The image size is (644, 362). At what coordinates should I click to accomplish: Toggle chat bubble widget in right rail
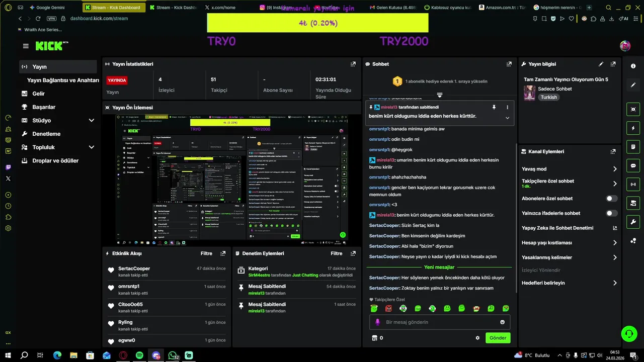[x=633, y=165]
